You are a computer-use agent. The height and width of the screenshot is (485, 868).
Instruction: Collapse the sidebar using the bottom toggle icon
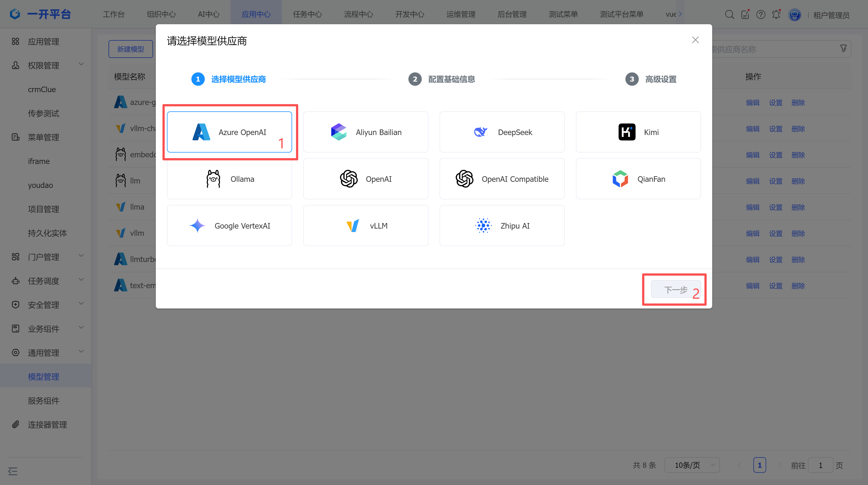pos(13,471)
